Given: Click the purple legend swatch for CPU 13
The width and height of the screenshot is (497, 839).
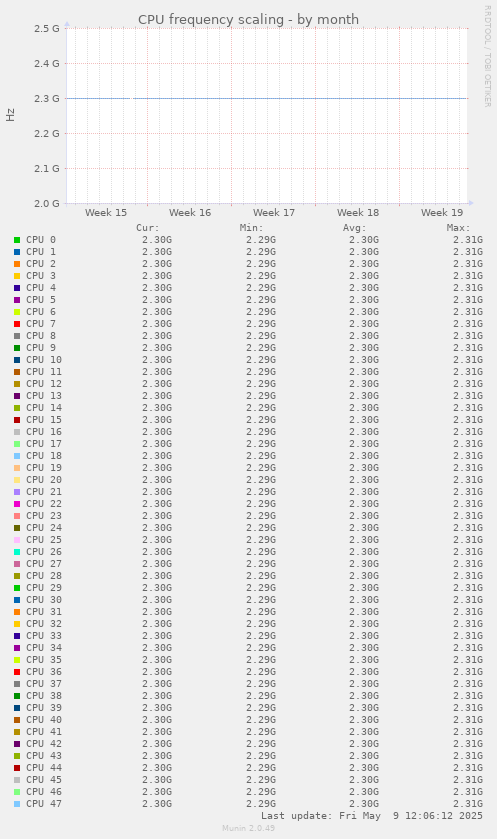Looking at the screenshot, I should coord(17,396).
